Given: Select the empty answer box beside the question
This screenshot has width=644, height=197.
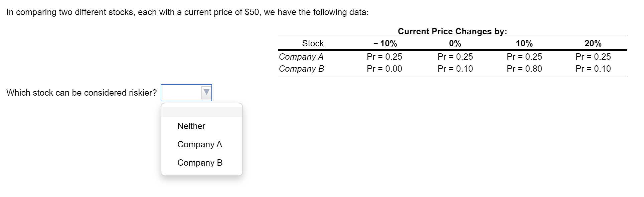Looking at the screenshot, I should 186,92.
